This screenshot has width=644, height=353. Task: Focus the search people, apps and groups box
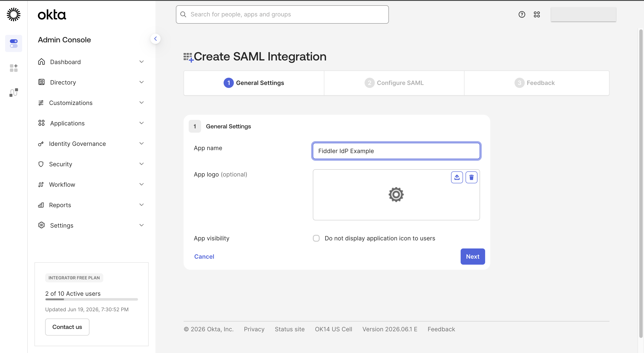(282, 14)
